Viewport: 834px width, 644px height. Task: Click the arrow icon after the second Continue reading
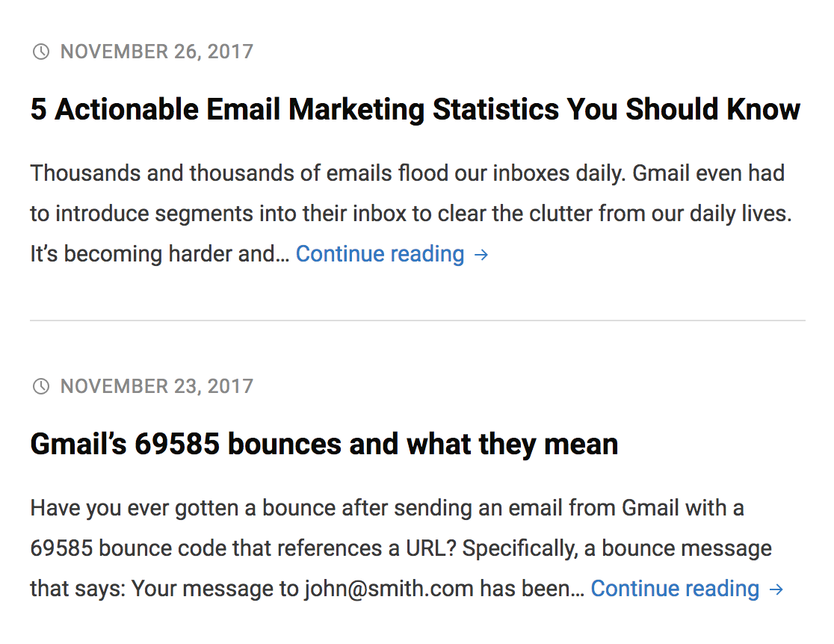pyautogui.click(x=776, y=589)
